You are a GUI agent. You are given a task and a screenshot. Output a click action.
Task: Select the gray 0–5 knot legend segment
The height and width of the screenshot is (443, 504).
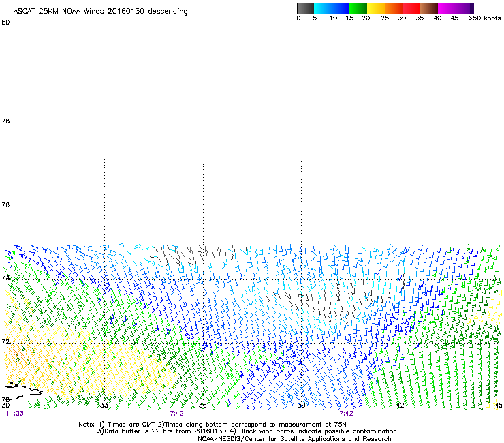[x=305, y=8]
